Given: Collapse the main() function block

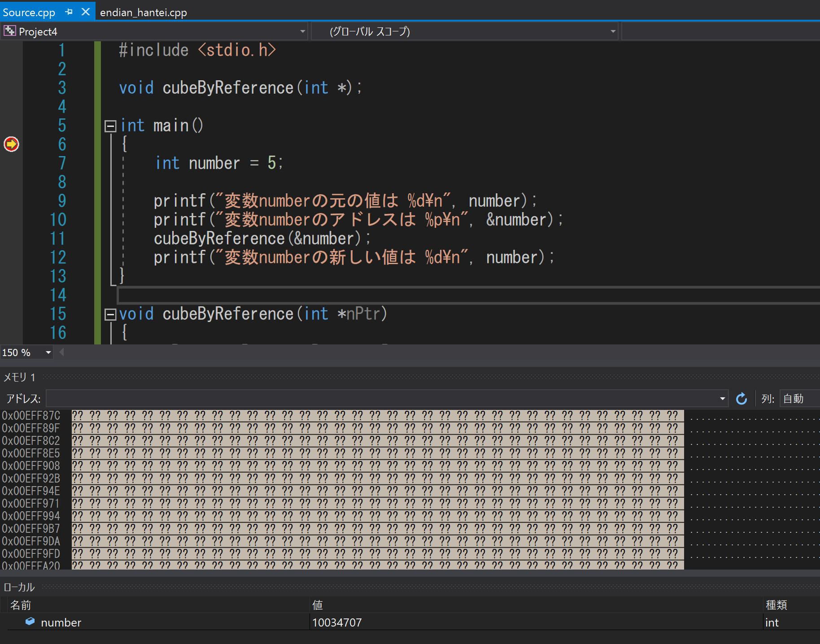Looking at the screenshot, I should pyautogui.click(x=110, y=126).
